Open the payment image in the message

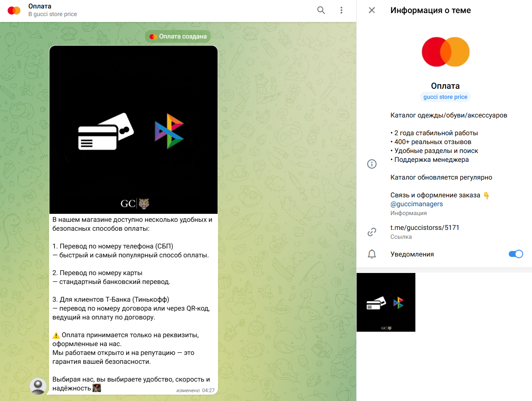(x=134, y=130)
